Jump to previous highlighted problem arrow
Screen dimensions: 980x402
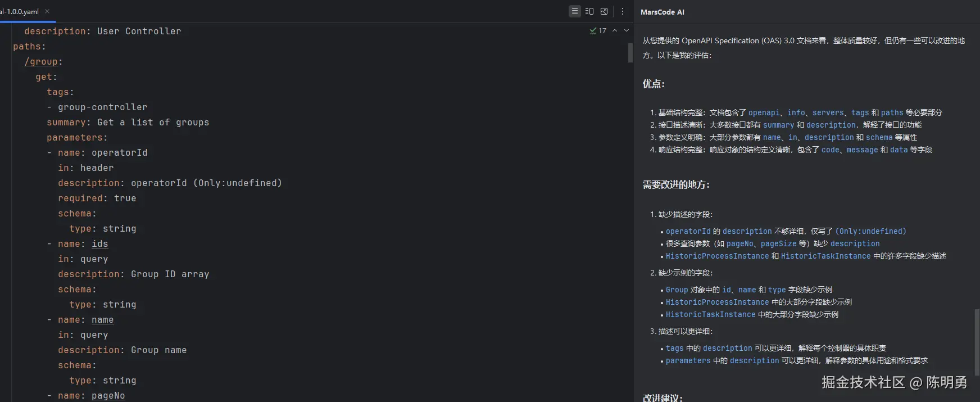coord(615,31)
